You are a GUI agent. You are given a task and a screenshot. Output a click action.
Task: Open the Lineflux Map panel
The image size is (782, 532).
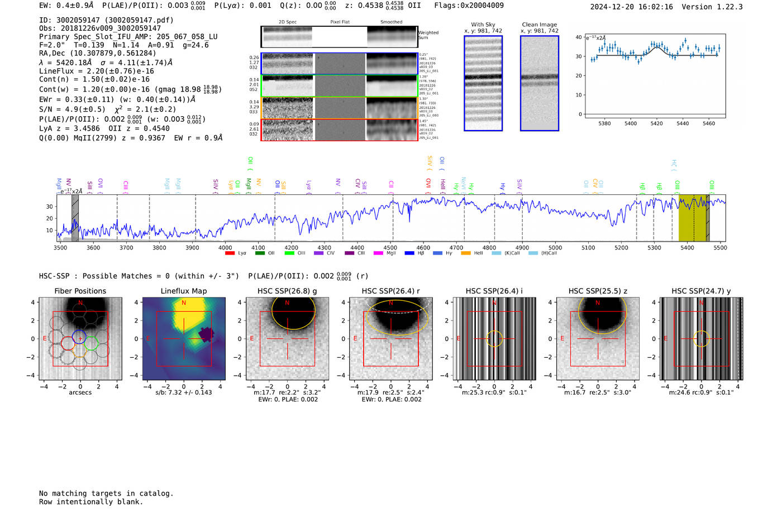coord(184,338)
